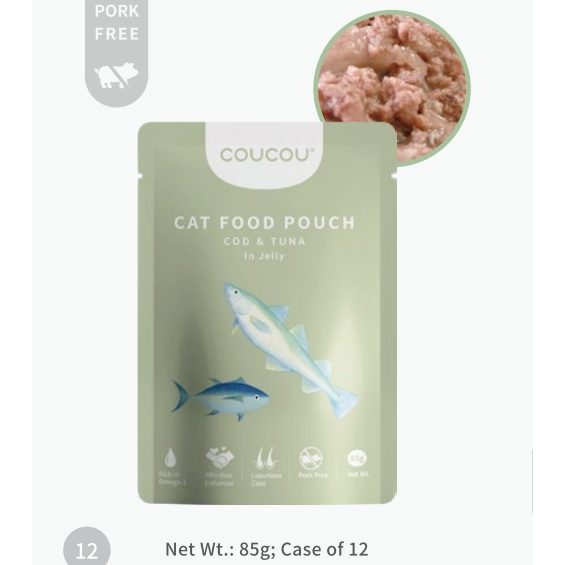Click the number 12 circle badge
Screen dimensions: 565x565
tap(87, 548)
